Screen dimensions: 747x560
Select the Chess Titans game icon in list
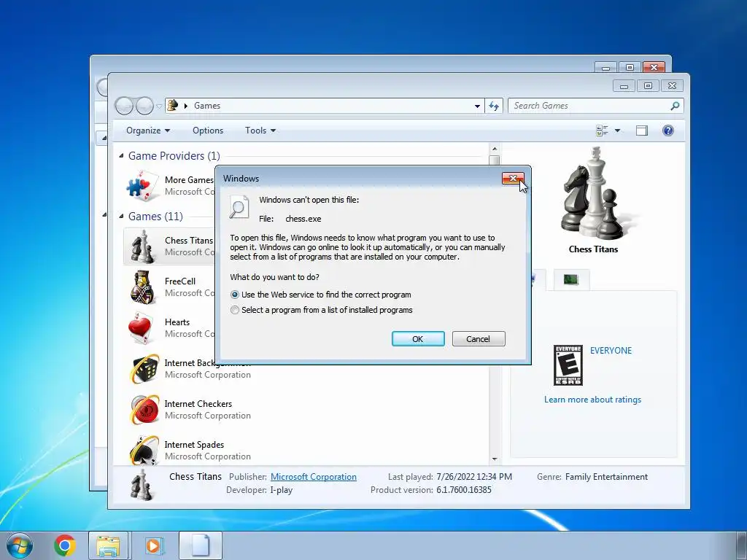coord(142,246)
